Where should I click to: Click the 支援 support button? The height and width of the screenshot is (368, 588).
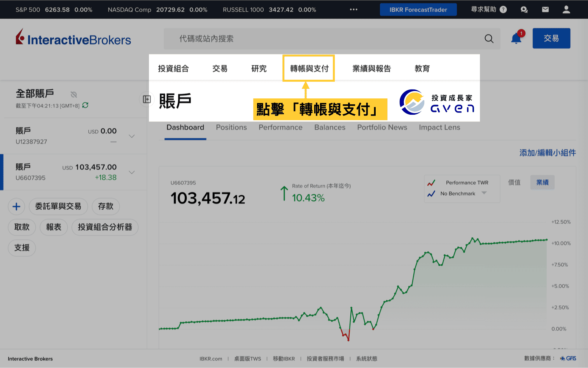point(22,247)
